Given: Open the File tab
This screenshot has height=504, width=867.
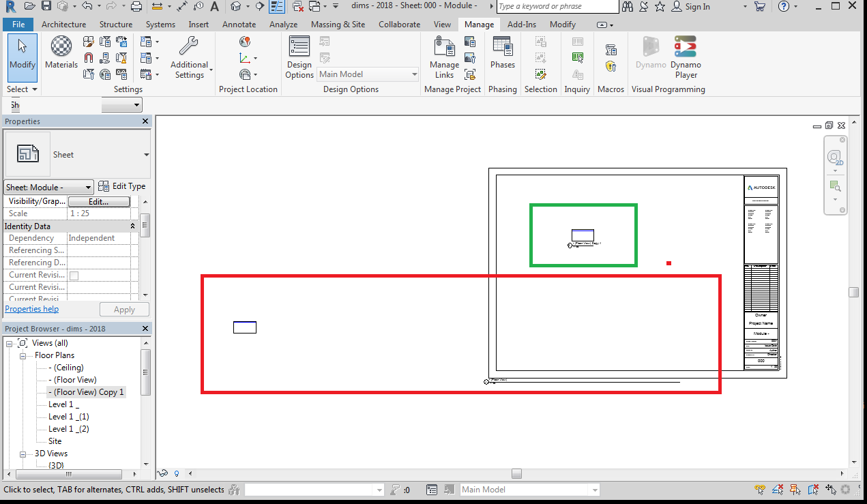Looking at the screenshot, I should point(18,25).
